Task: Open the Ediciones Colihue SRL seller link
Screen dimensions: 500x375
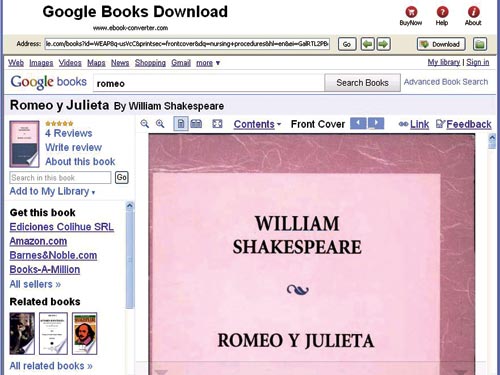Action: coord(62,227)
